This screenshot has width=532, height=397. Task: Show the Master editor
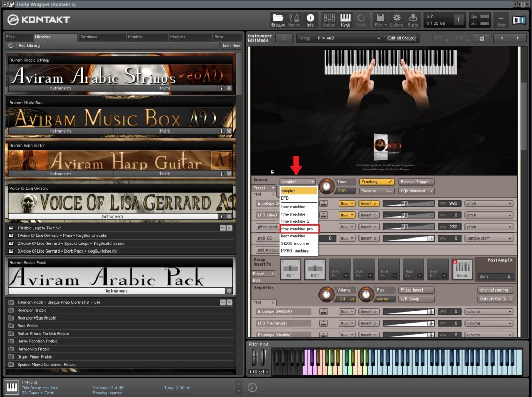point(294,20)
